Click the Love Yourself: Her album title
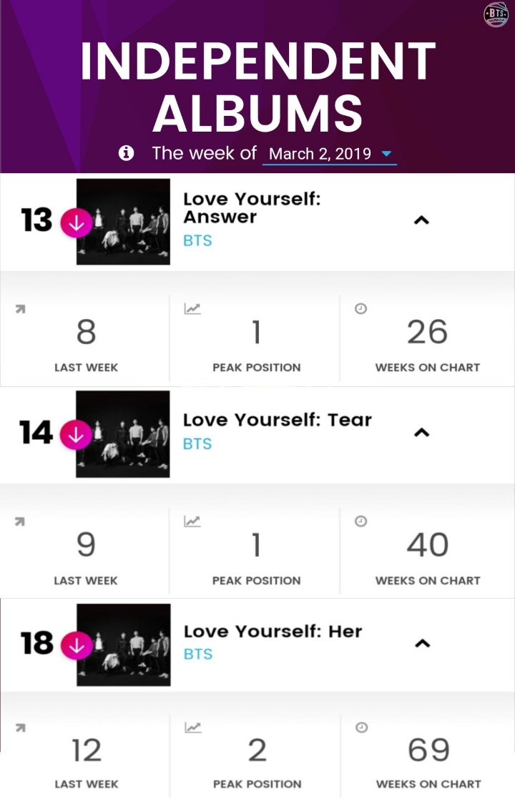The height and width of the screenshot is (812, 515). point(273,631)
